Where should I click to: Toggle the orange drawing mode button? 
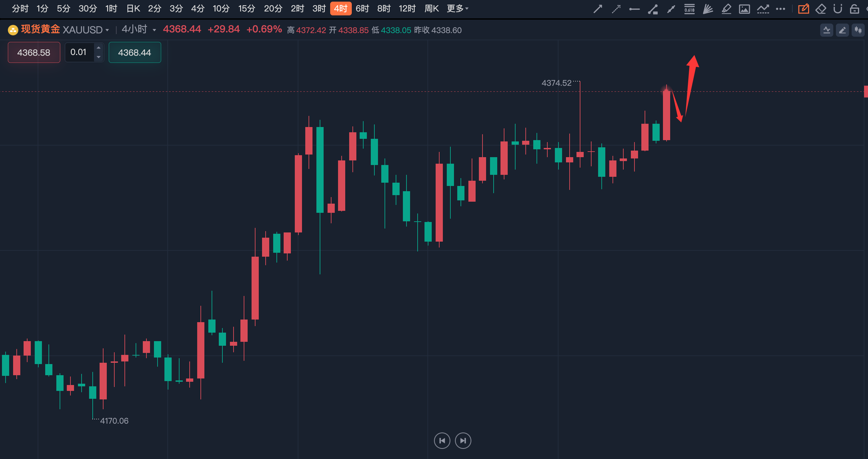coord(803,9)
